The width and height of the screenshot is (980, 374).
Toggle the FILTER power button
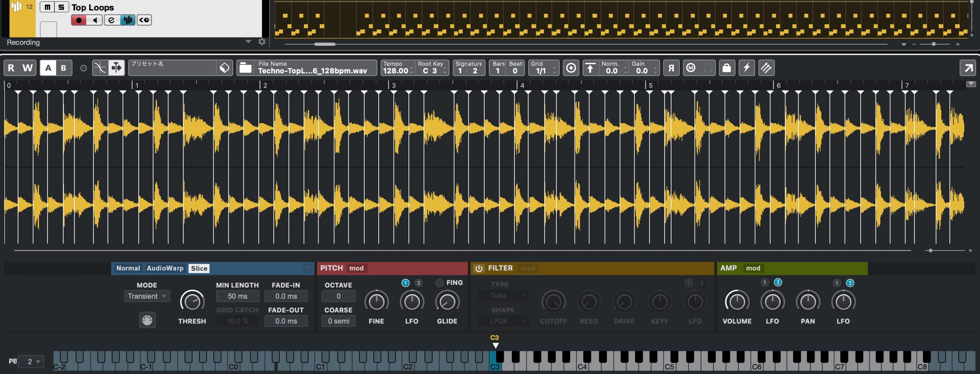tap(479, 268)
